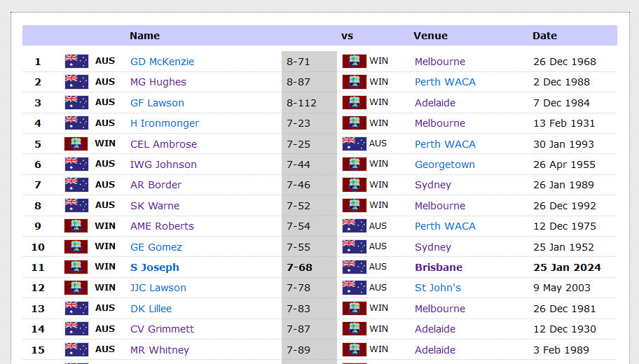
Task: Click Australia opponent flag in S Joseph row
Action: (354, 267)
